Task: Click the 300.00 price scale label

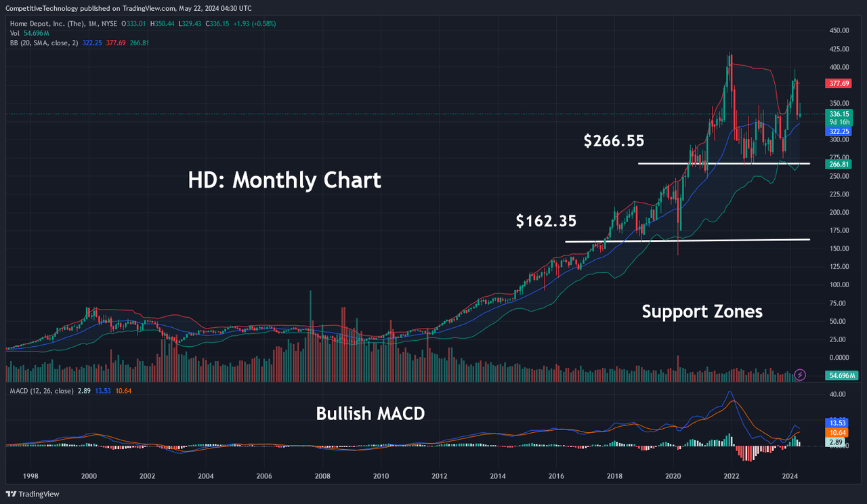Action: (x=839, y=140)
